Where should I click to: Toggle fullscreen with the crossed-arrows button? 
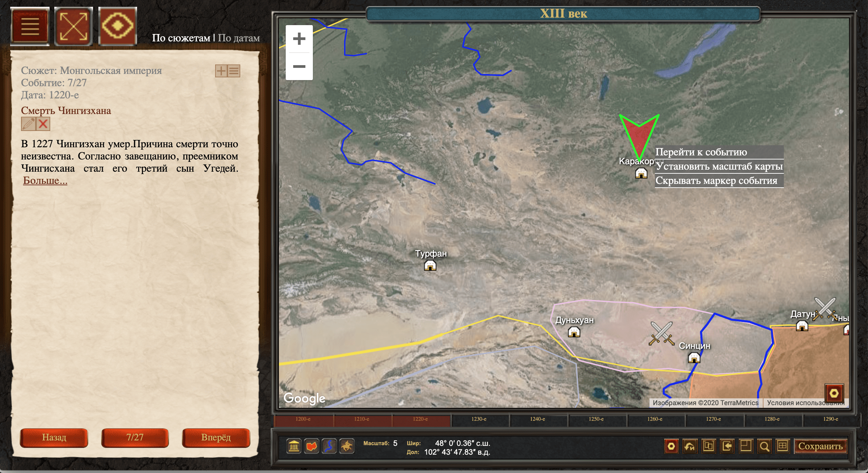[74, 26]
